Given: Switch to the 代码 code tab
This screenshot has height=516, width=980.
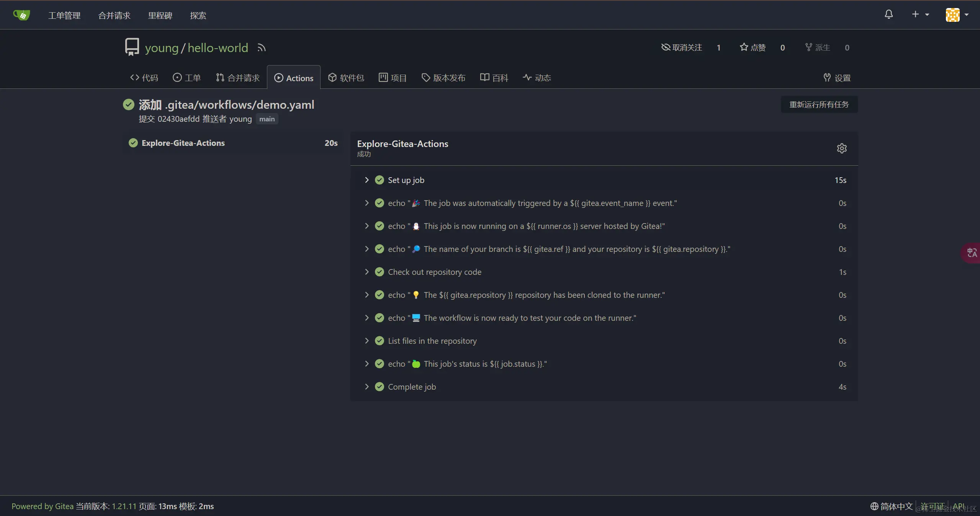Looking at the screenshot, I should tap(144, 78).
